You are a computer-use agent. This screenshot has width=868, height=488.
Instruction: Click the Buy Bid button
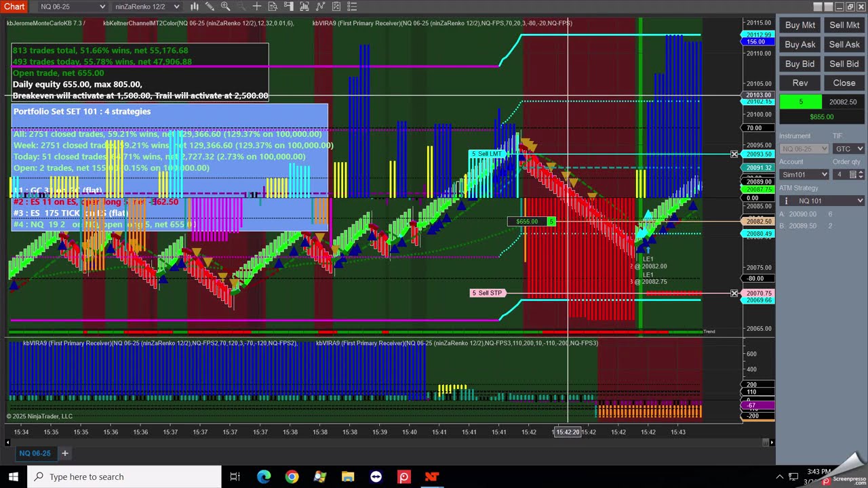[x=800, y=64]
